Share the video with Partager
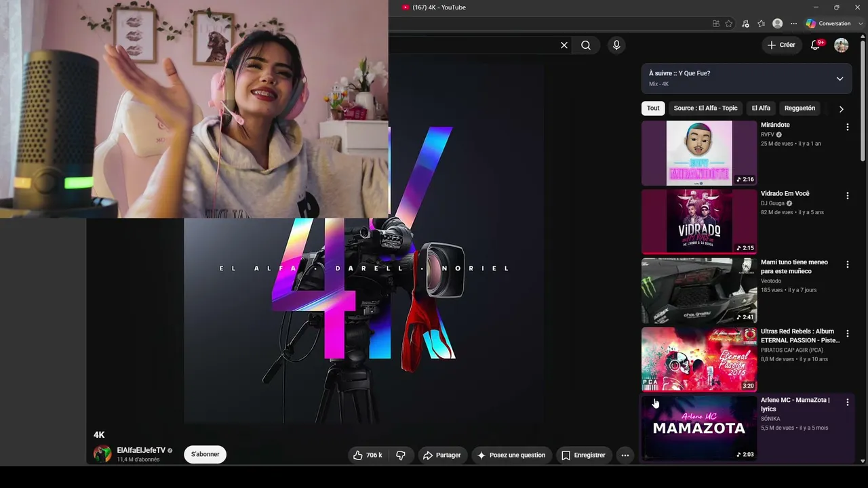Image resolution: width=868 pixels, height=488 pixels. pos(442,455)
